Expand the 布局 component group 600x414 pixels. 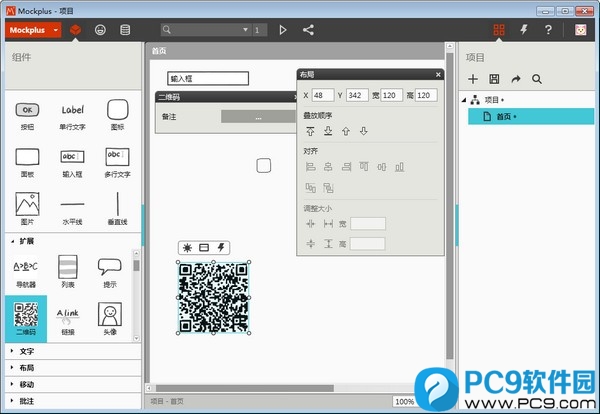pyautogui.click(x=73, y=368)
